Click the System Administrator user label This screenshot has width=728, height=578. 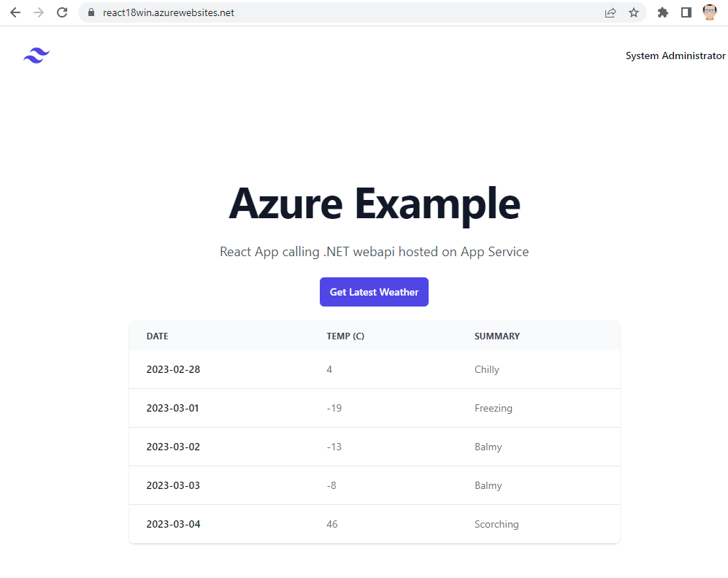[675, 55]
